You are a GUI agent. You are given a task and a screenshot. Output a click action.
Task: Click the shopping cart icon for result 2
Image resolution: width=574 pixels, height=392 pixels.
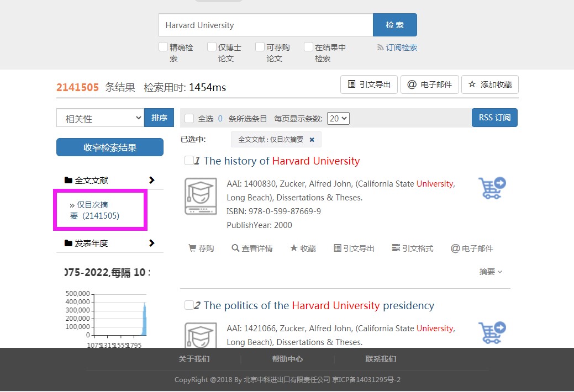pos(492,333)
